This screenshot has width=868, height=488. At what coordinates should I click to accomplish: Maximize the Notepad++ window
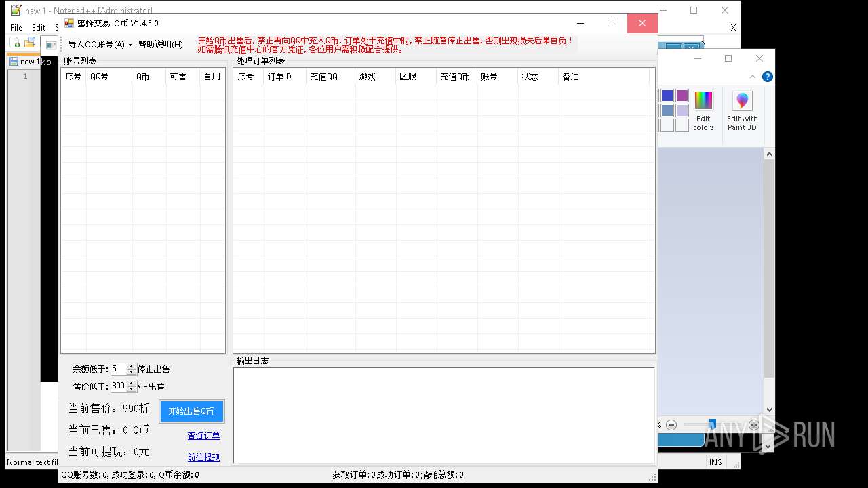[x=694, y=10]
